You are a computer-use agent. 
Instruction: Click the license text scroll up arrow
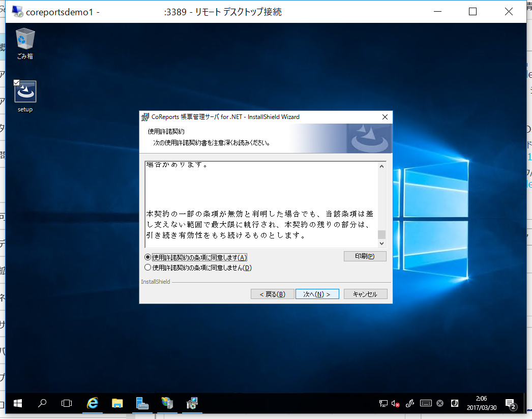pos(381,166)
